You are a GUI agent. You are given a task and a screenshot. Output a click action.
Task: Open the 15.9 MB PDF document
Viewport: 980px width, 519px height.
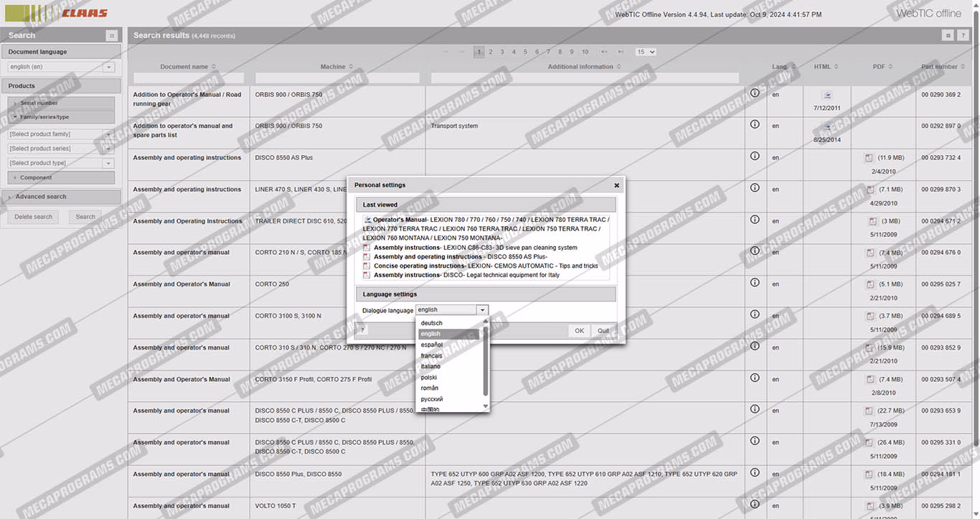coord(870,347)
